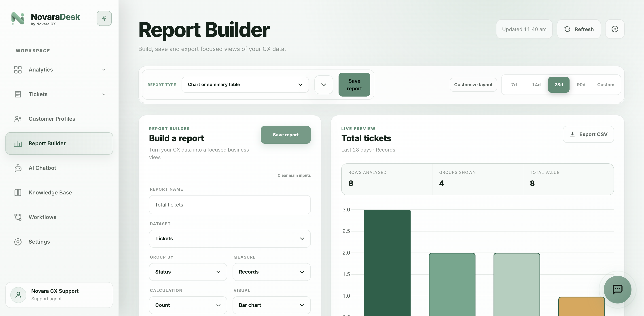Open the Measure Records dropdown
The image size is (644, 316).
click(x=271, y=272)
